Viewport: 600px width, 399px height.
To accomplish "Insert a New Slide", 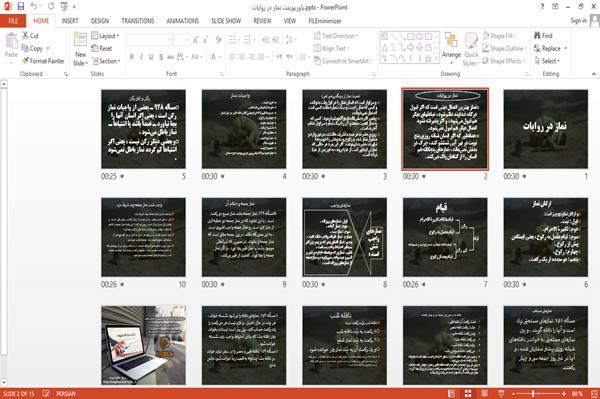I will [80, 49].
